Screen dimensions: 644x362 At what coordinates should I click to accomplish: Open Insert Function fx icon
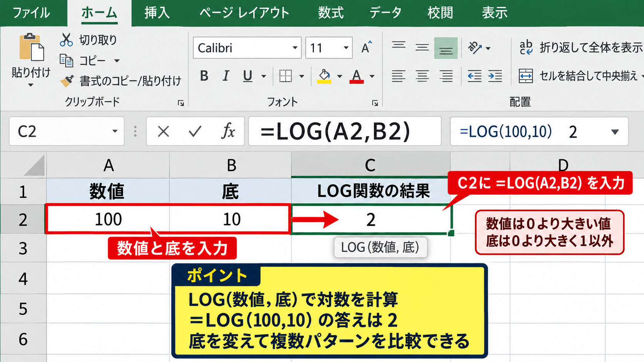(228, 131)
